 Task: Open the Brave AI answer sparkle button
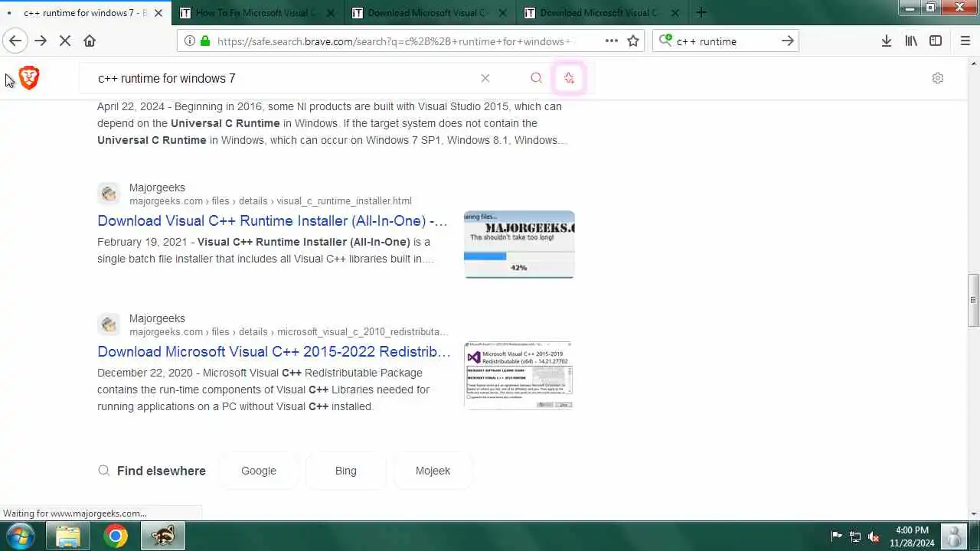[569, 78]
